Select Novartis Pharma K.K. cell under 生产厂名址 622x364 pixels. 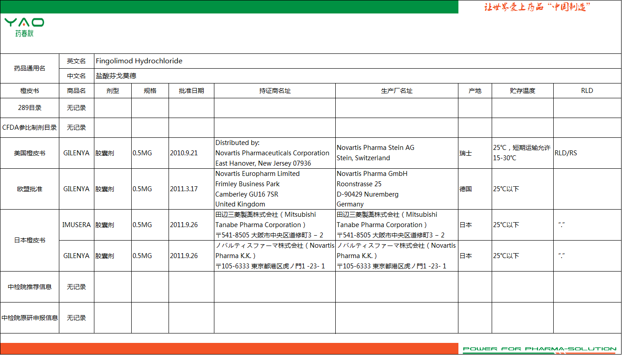pos(397,256)
